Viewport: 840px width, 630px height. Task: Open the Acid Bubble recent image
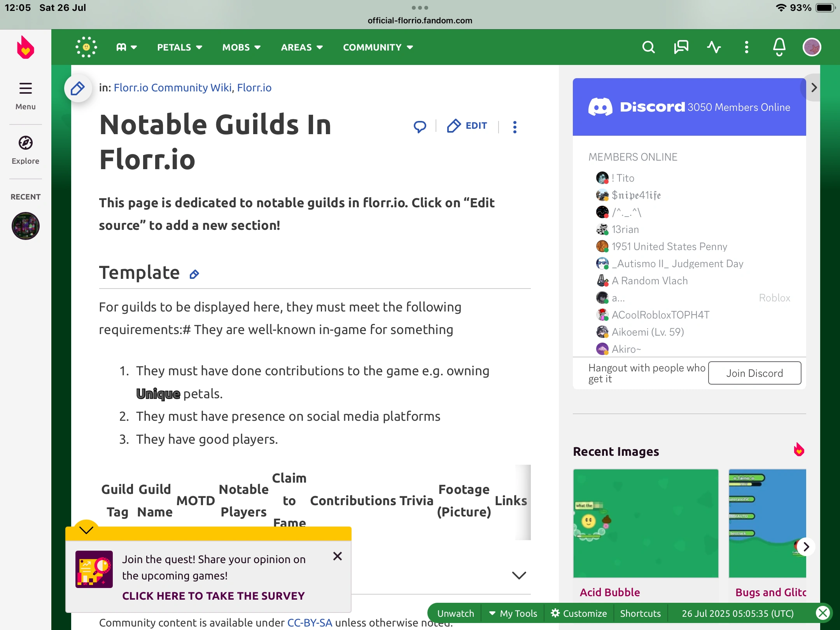click(x=646, y=523)
